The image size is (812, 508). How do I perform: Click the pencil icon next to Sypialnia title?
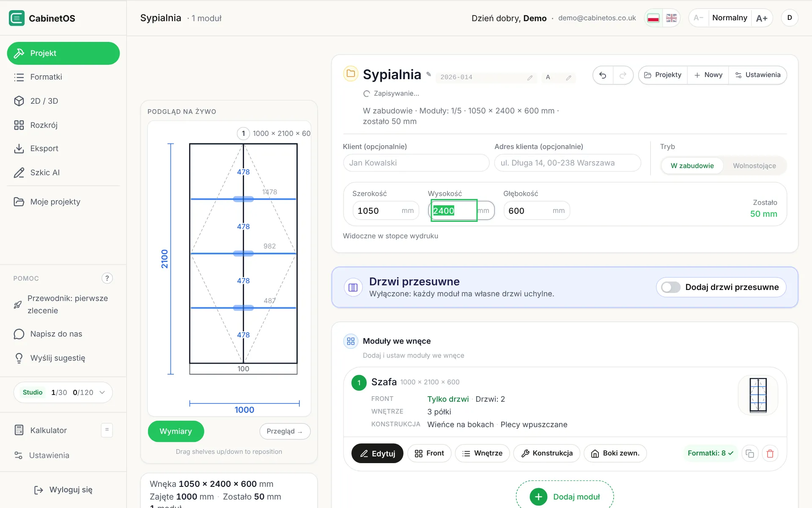click(428, 74)
